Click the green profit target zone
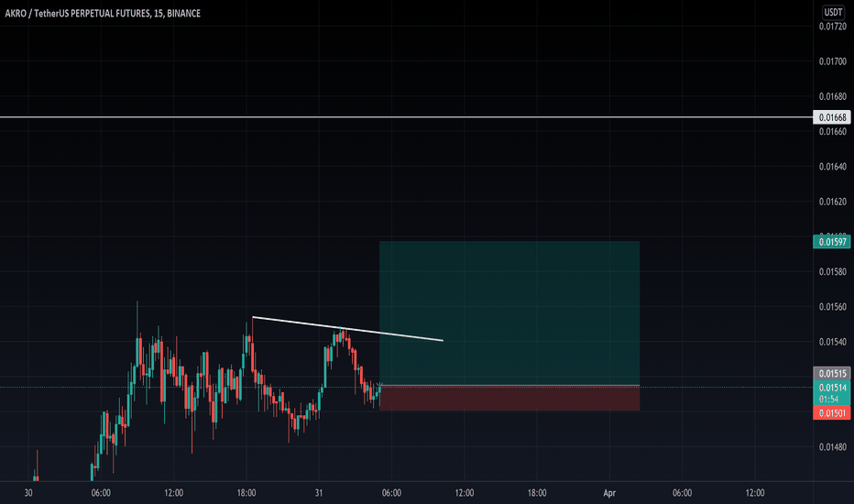 (x=509, y=313)
